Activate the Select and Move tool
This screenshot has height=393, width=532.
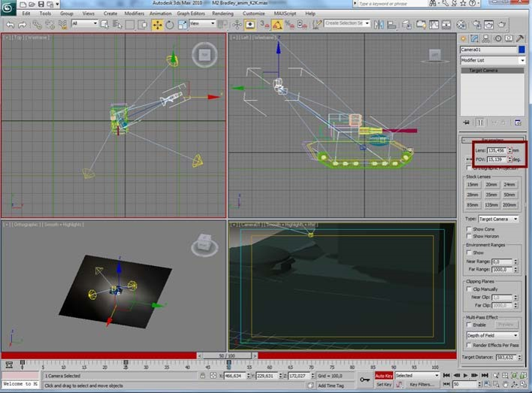point(157,25)
